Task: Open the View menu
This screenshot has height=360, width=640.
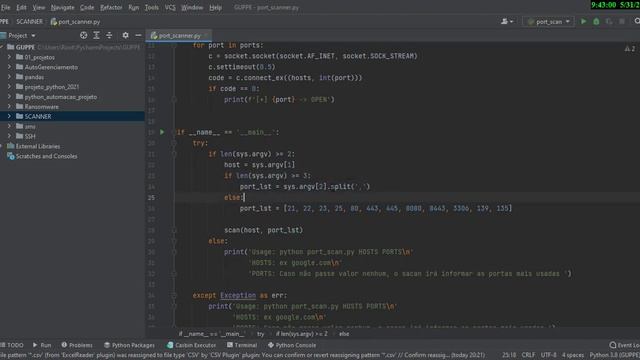Action: (39, 7)
